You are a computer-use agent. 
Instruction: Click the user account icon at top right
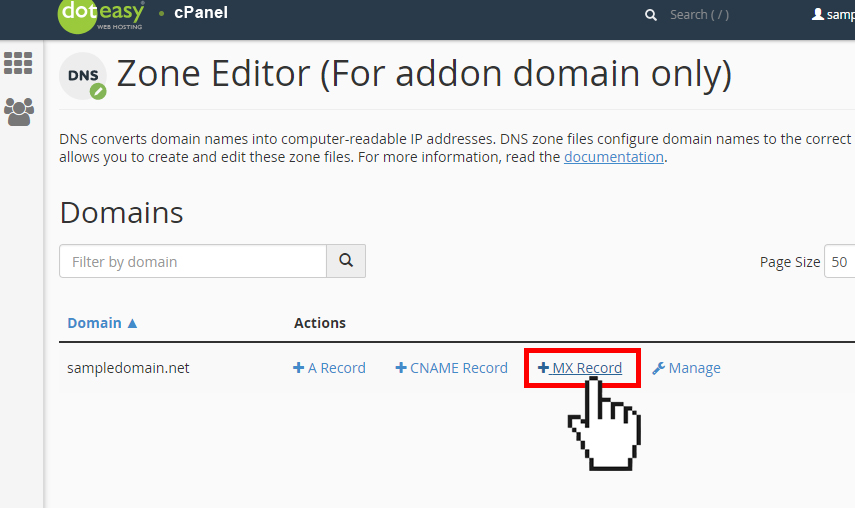point(817,14)
